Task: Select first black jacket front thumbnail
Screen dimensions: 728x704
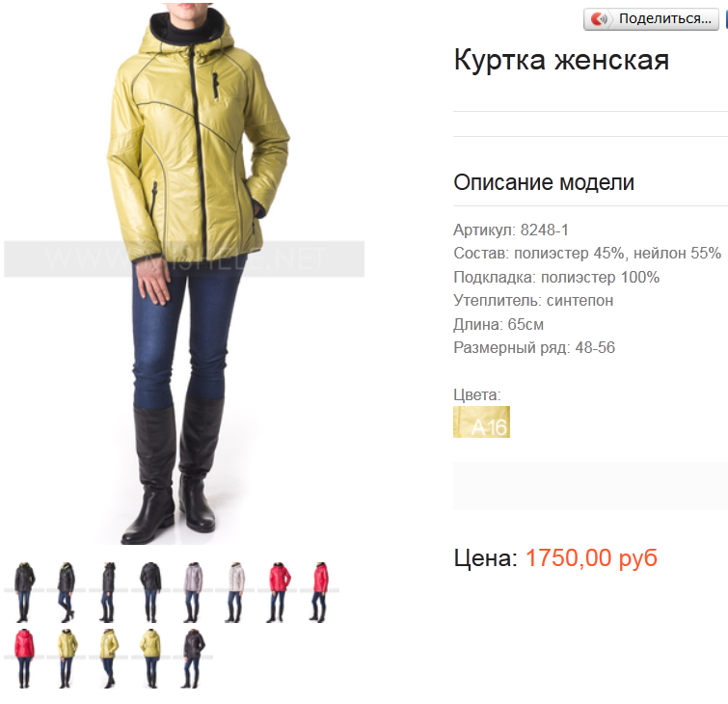Action: click(24, 592)
